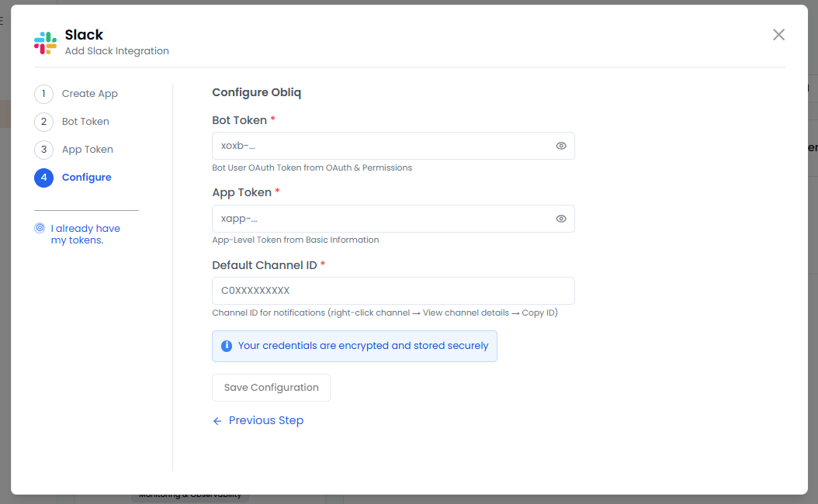Image resolution: width=818 pixels, height=504 pixels.
Task: Click the highlighted step 4 circle
Action: click(x=43, y=178)
